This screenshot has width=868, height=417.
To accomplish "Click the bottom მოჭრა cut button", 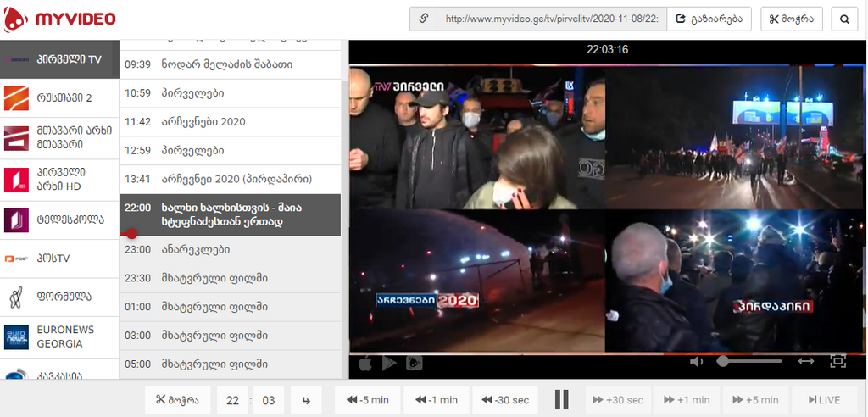I will point(178,400).
